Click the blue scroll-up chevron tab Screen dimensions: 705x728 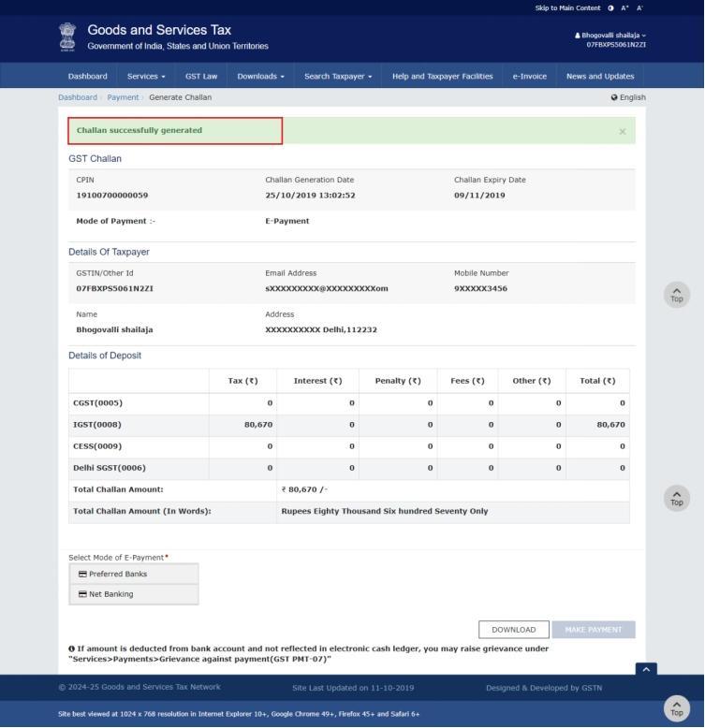pos(646,668)
